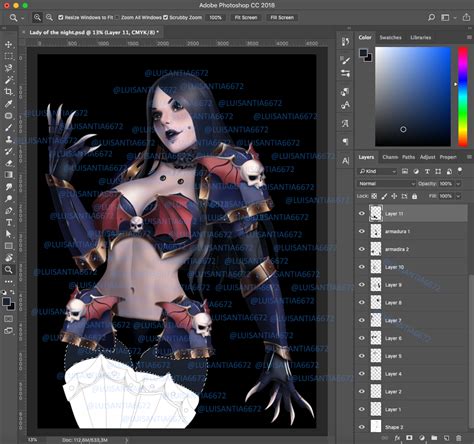474x444 pixels.
Task: Select the Zoom tool in toolbar
Action: pyautogui.click(x=9, y=270)
